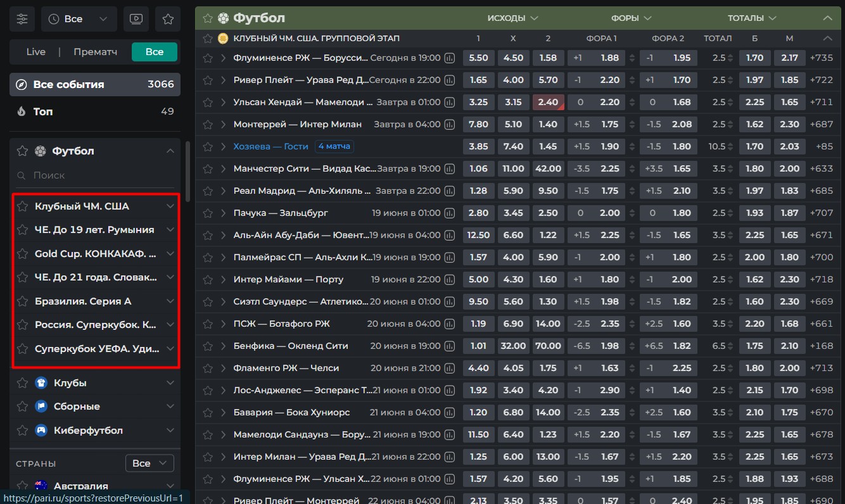Open statistics icon for Интер Майами — Порту
Image resolution: width=845 pixels, height=504 pixels.
click(x=450, y=279)
